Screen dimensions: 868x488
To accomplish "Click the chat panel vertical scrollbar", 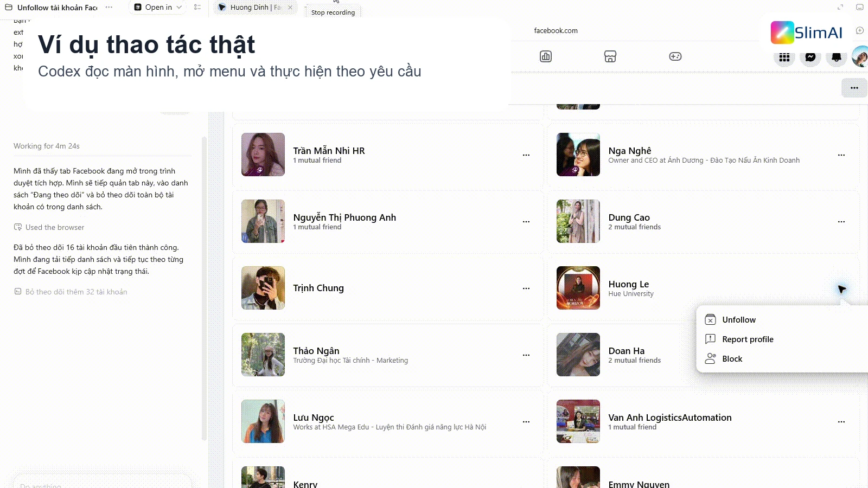I will (204, 287).
